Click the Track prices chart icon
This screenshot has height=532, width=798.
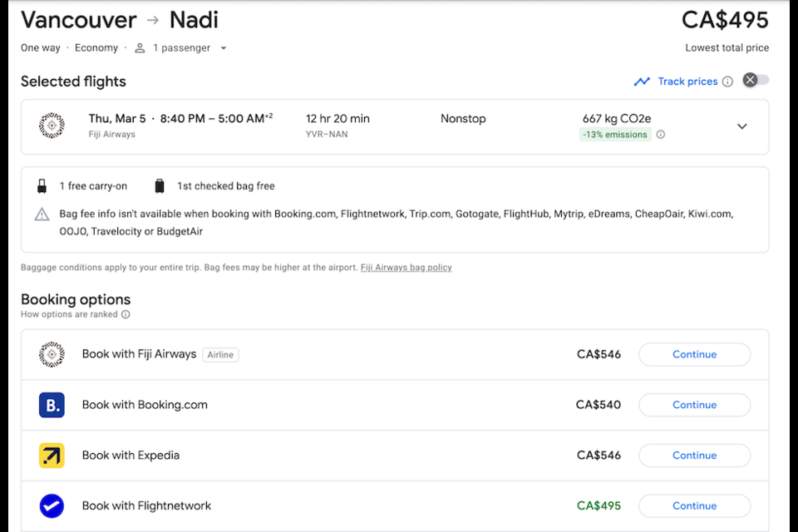(642, 81)
